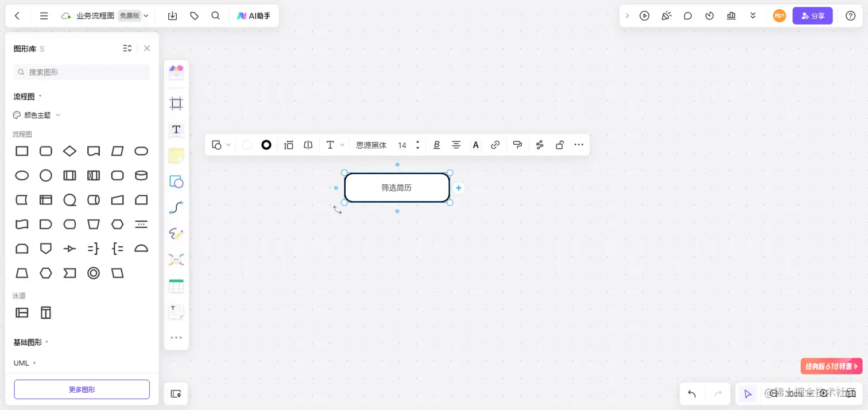Open the hamburger menu
The height and width of the screenshot is (410, 868).
(x=44, y=16)
